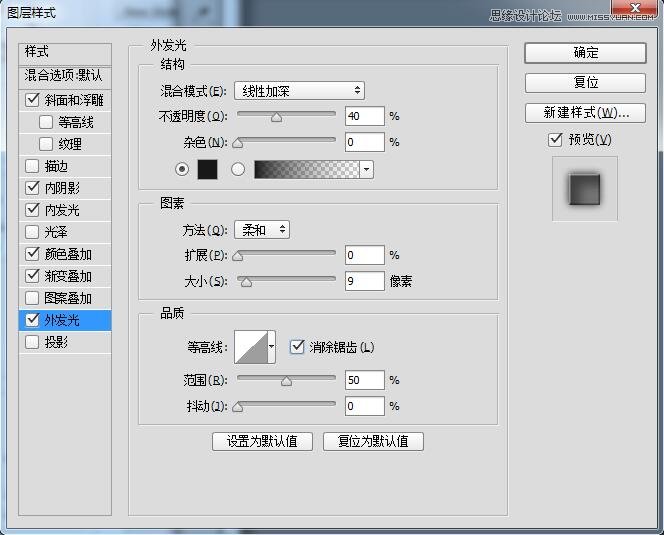Click the 不透明度 opacity slider handle
Screen dimensions: 664x535
tap(277, 117)
